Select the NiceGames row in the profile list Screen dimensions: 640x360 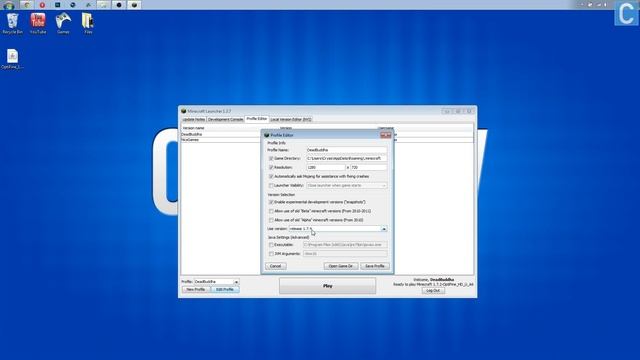pyautogui.click(x=221, y=140)
